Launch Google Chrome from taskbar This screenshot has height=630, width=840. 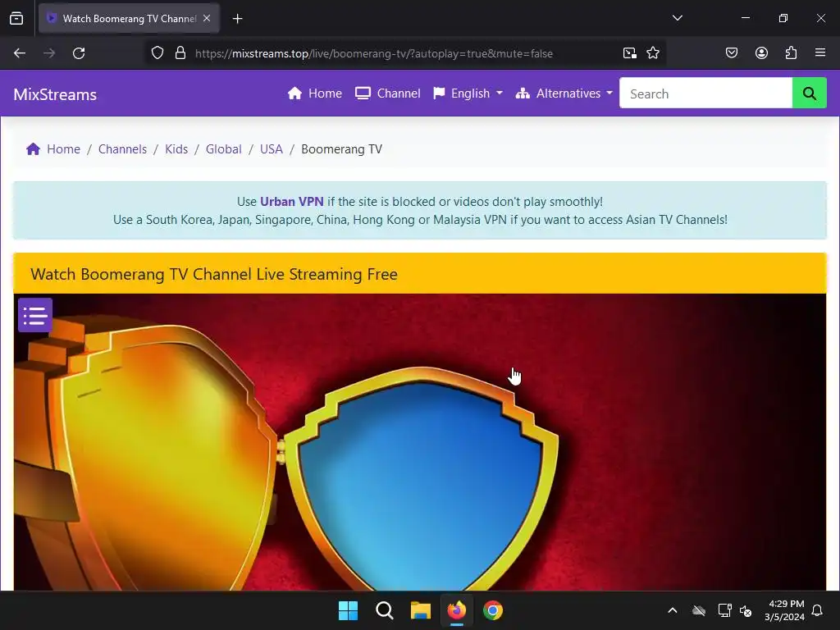[493, 610]
